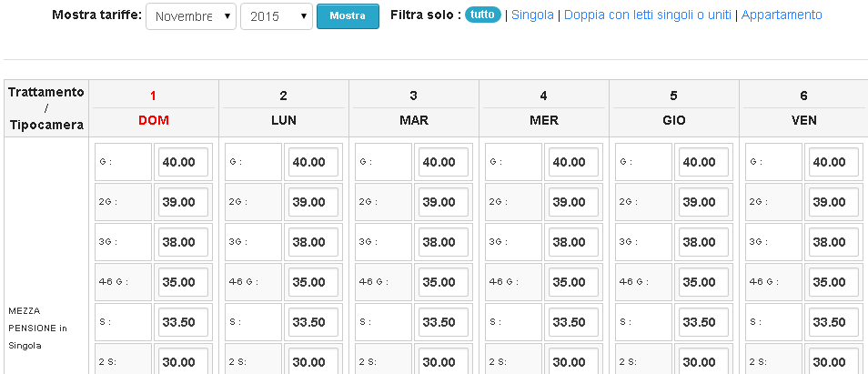Viewport: 868px width, 374px height.
Task: Filter by Singola rooms
Action: [x=532, y=15]
